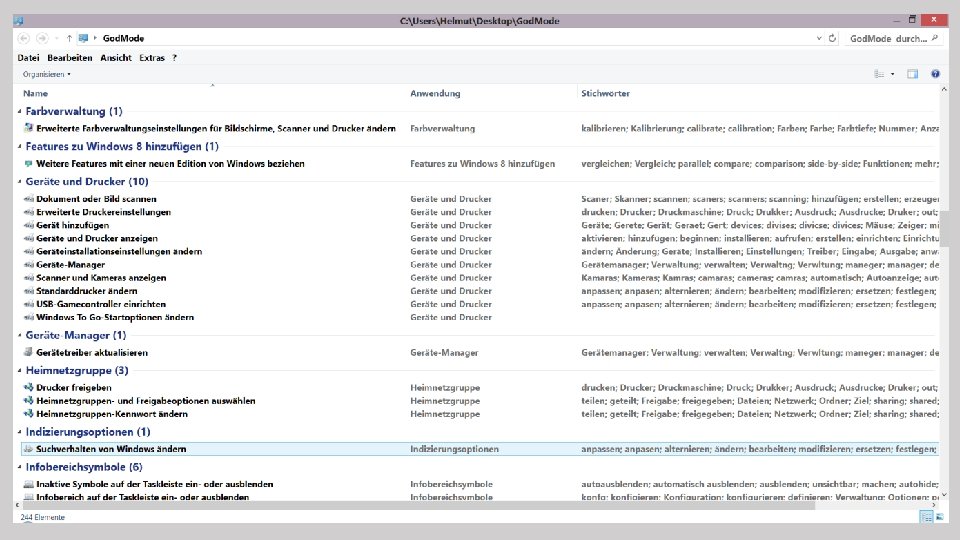Click the vertical scrollbar down arrow
This screenshot has width=960, height=540.
(944, 494)
